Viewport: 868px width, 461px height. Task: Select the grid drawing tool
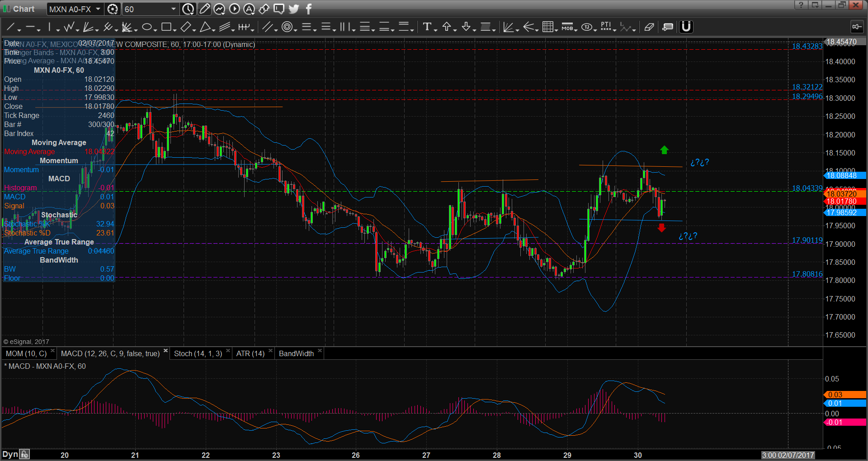[547, 27]
